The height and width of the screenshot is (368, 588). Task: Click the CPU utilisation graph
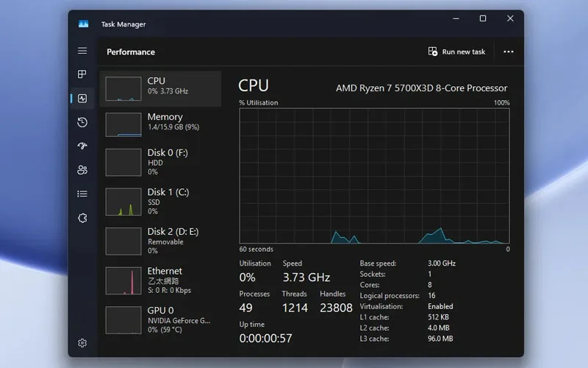tap(374, 176)
